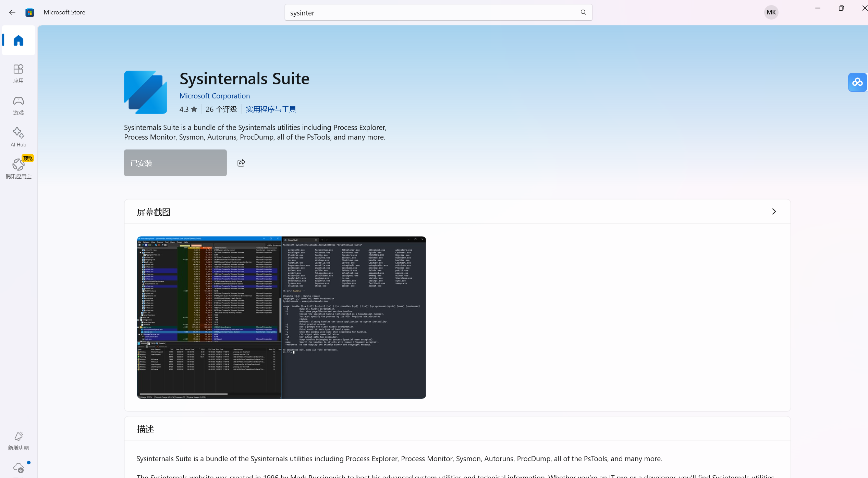Click the 屏幕截图 section heading

(x=154, y=212)
